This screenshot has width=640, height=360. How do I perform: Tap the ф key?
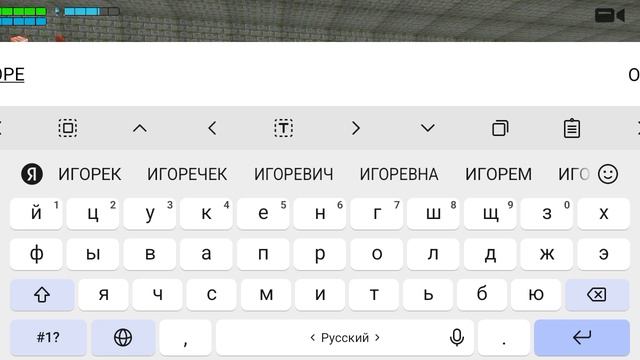pos(36,254)
